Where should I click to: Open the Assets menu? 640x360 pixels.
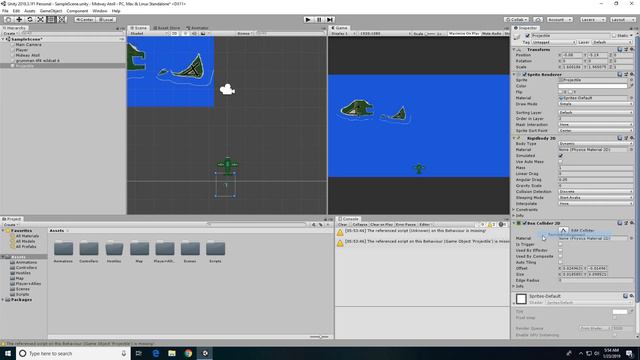pyautogui.click(x=29, y=11)
